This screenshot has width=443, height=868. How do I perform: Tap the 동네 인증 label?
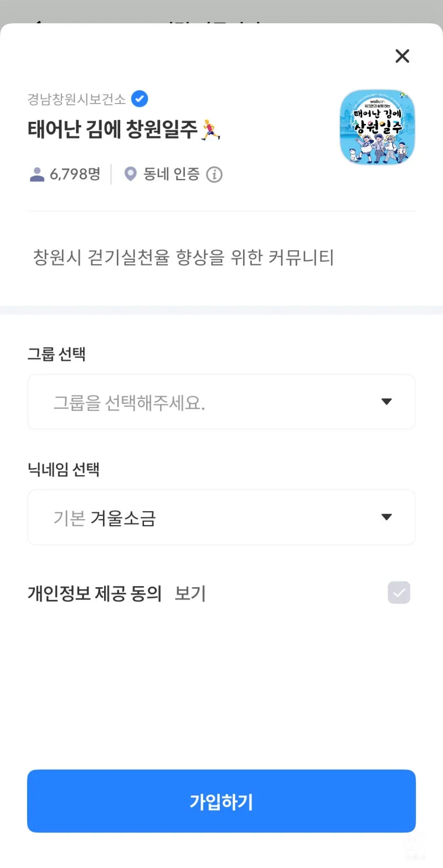[171, 175]
